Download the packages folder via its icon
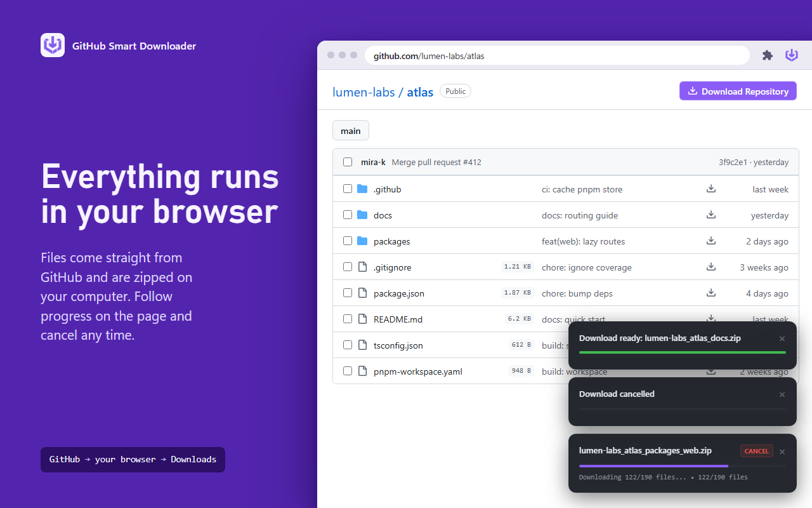The height and width of the screenshot is (508, 812). (x=711, y=241)
